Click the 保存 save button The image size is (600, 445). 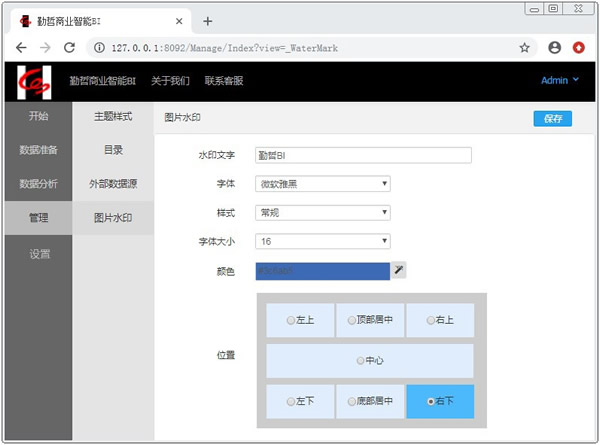click(553, 118)
